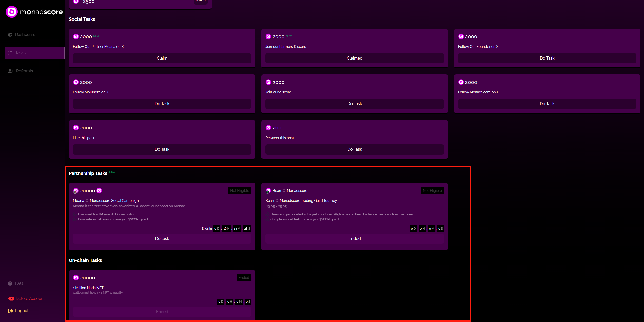Viewport: 644px width, 322px height.
Task: Click Not Eligible badge on Moana campaign card
Action: click(x=240, y=191)
